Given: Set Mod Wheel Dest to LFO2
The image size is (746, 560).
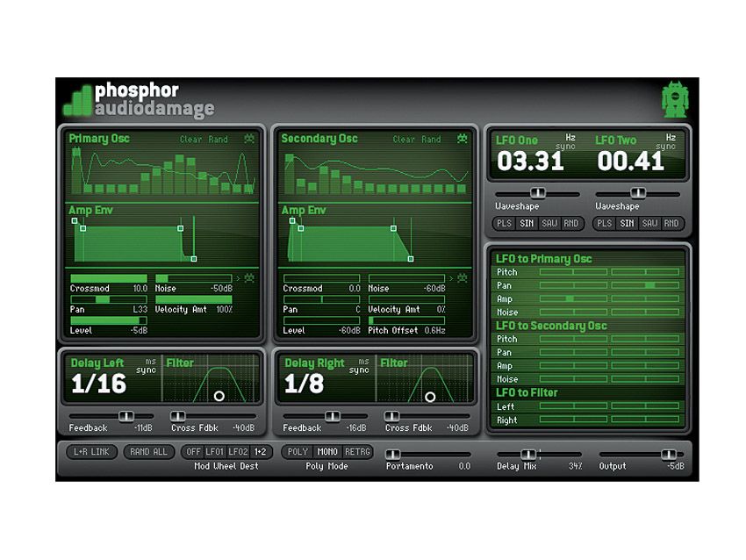Looking at the screenshot, I should point(238,451).
